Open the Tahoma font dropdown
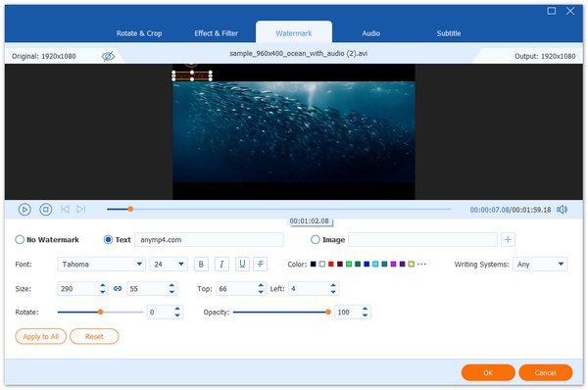Screen dimensions: 588x390 [102, 264]
